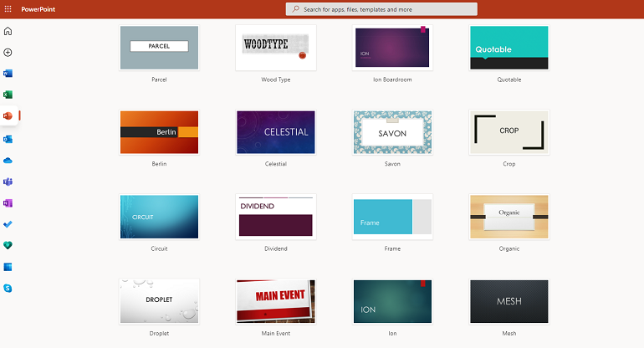Screen dimensions: 644x348
Task: Click the Droplet caption text
Action: [160, 333]
